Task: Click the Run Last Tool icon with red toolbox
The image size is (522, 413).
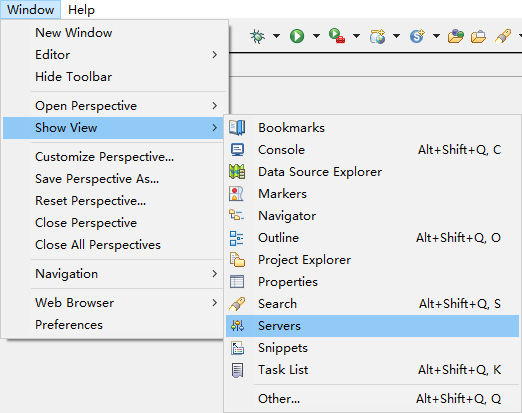Action: 337,36
